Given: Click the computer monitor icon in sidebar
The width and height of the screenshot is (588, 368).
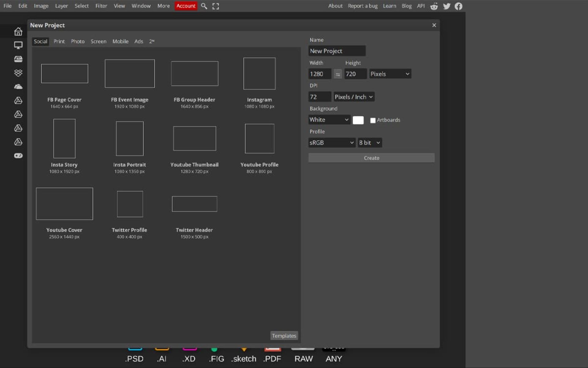Looking at the screenshot, I should (18, 45).
